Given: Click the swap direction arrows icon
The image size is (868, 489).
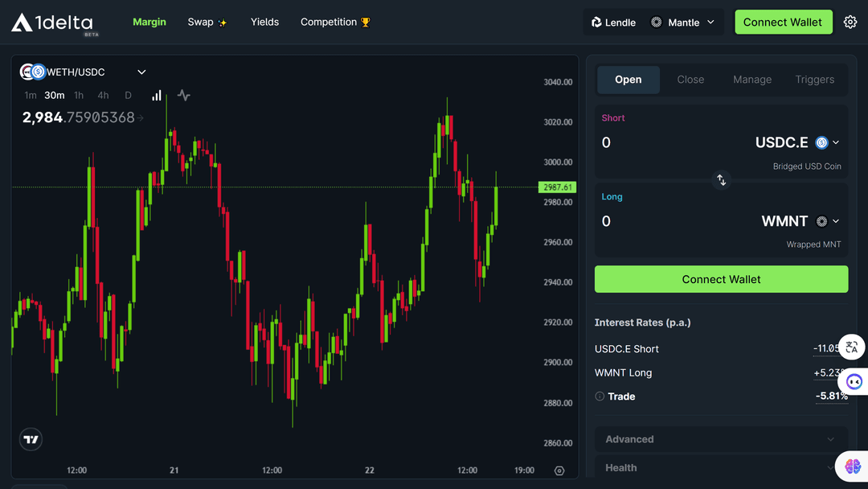Looking at the screenshot, I should (721, 180).
